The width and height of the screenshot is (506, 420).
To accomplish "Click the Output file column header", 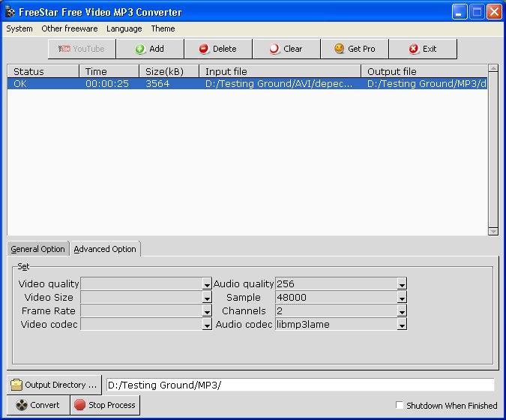I will [x=424, y=71].
